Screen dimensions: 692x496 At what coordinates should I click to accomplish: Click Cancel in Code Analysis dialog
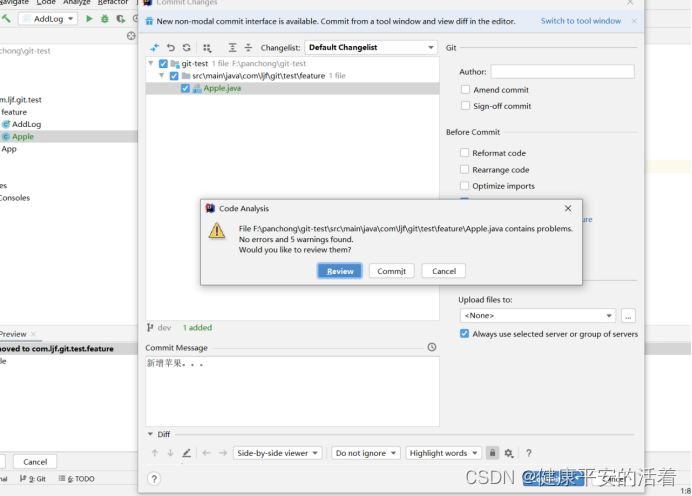(444, 271)
